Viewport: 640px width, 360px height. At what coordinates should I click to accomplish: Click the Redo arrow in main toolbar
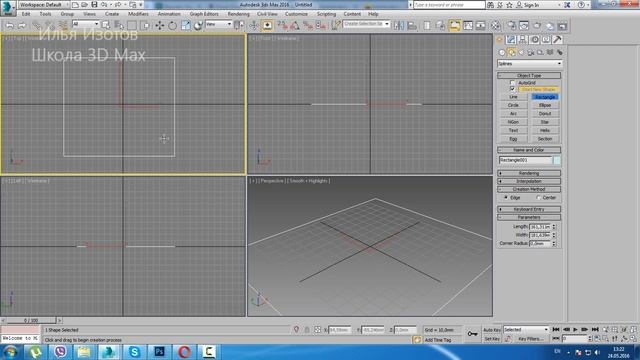[22, 25]
